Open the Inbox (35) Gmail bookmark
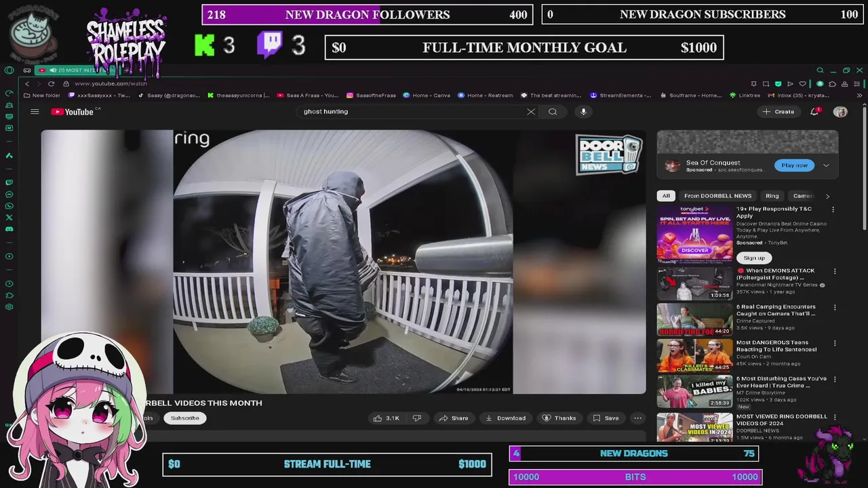 [798, 96]
